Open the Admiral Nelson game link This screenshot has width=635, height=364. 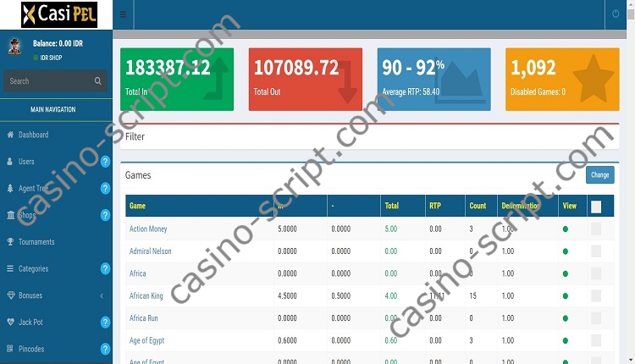click(x=150, y=251)
